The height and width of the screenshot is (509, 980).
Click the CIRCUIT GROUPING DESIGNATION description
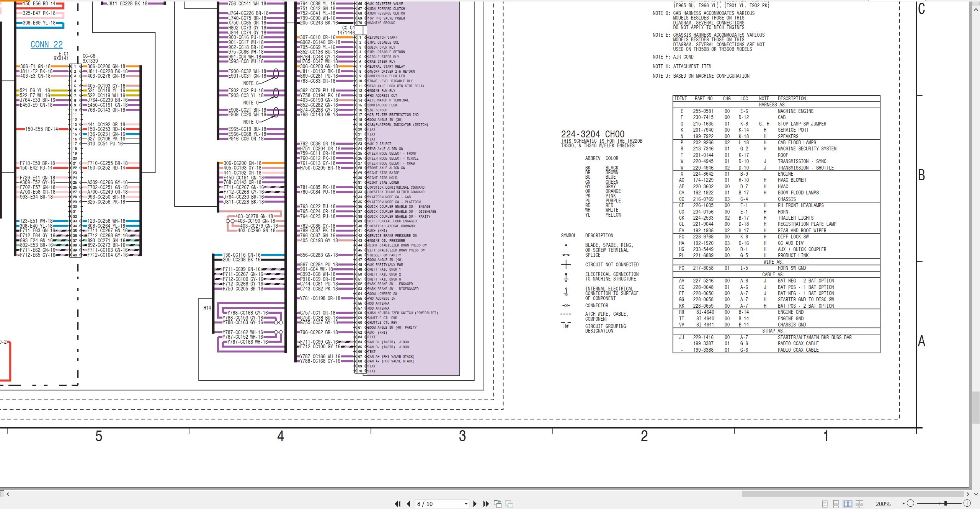coord(606,328)
